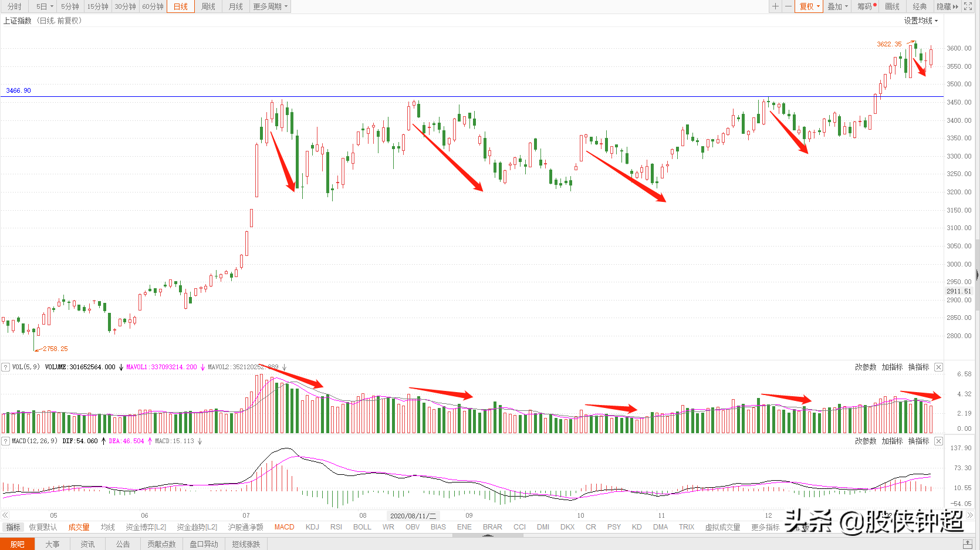980x550 pixels.
Task: Open the 资讯 news tab
Action: point(87,544)
